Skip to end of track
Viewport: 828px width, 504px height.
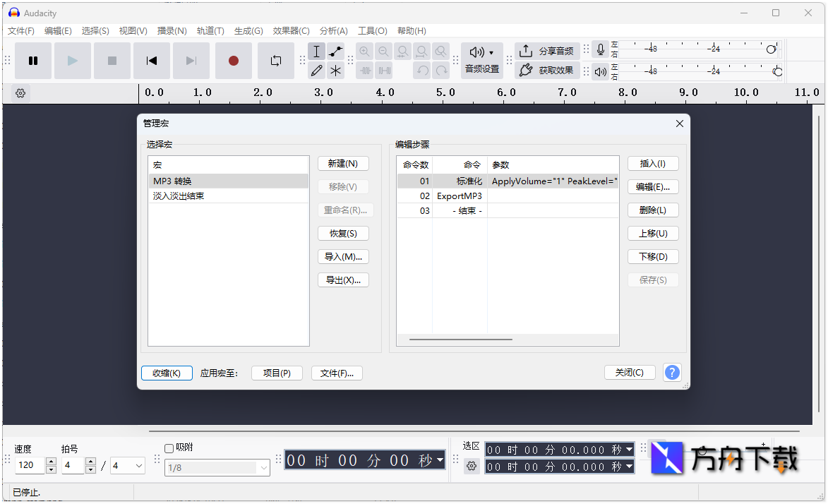click(191, 61)
